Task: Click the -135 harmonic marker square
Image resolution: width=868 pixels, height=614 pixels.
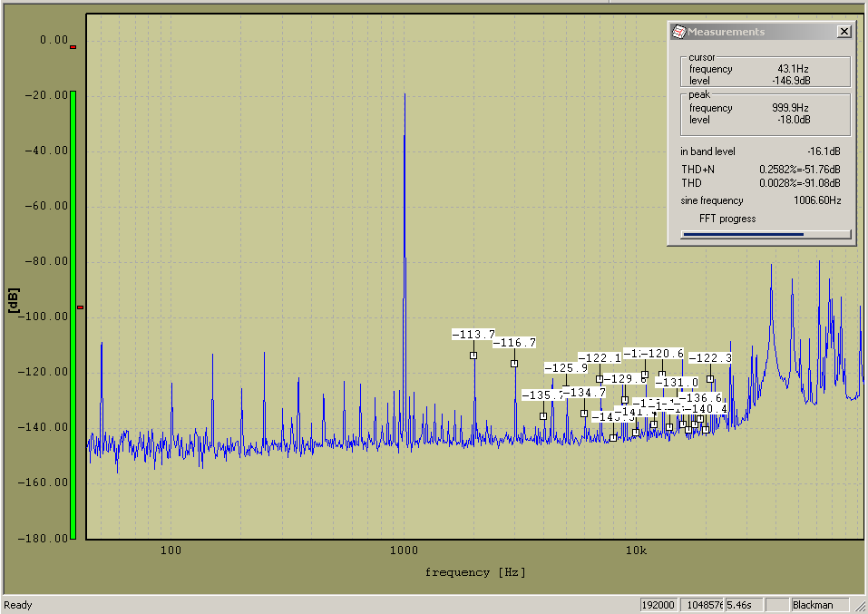Action: pos(543,416)
